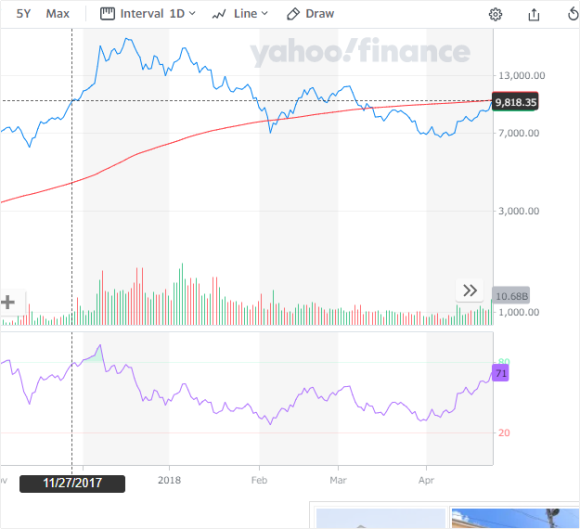This screenshot has height=529, width=580.
Task: Click the 9,818.35 price label
Action: click(515, 102)
